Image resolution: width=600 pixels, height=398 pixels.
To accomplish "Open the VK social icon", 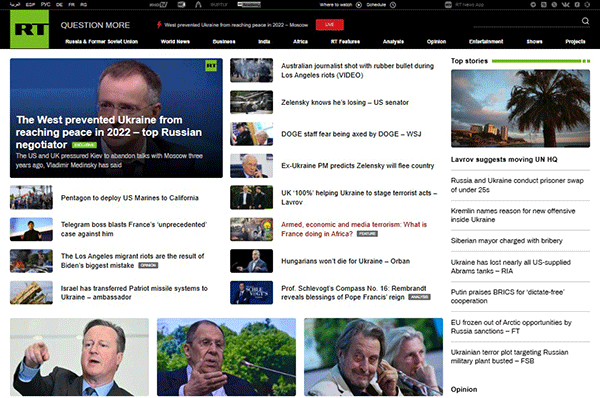I will tap(566, 5).
